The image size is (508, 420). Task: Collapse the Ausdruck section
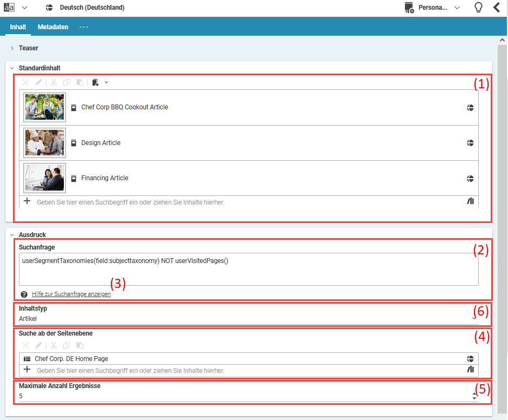pyautogui.click(x=12, y=235)
